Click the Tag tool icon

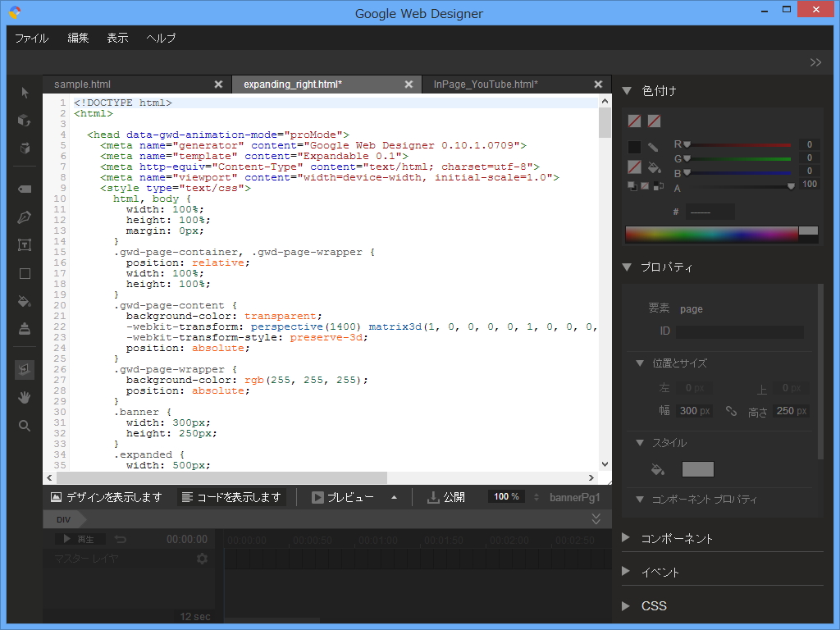click(x=25, y=189)
